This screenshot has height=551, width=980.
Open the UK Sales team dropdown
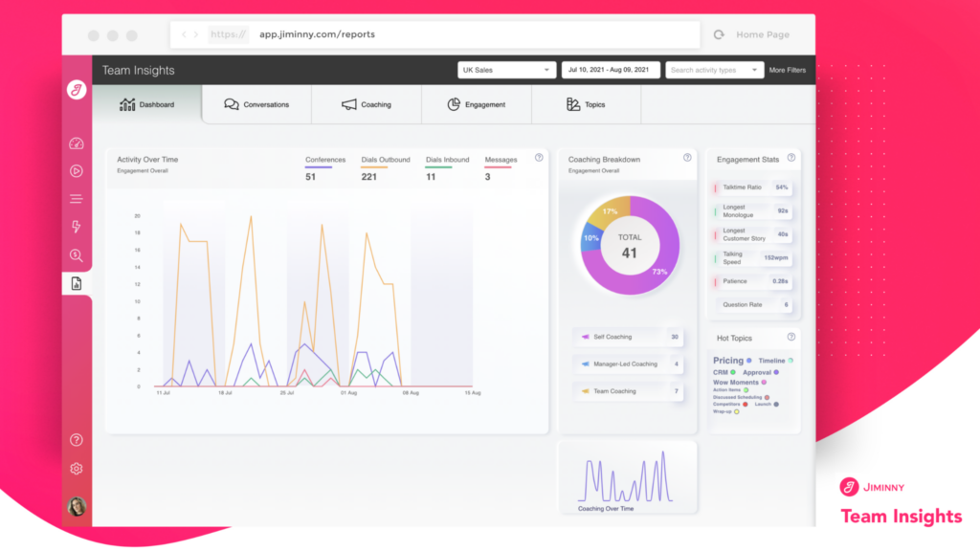pyautogui.click(x=505, y=69)
